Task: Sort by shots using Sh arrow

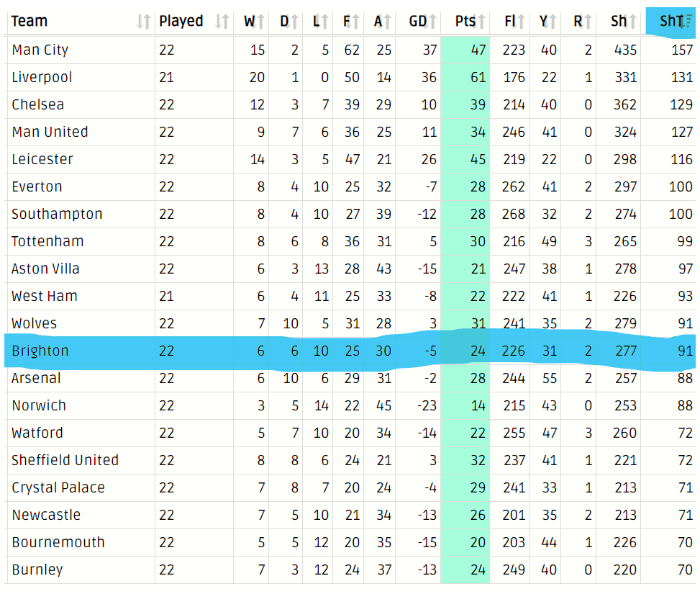Action: click(632, 22)
